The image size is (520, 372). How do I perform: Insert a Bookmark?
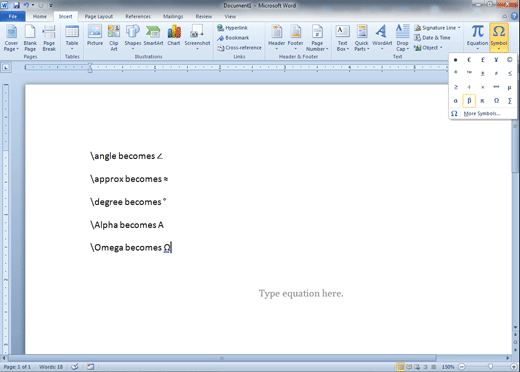pos(233,38)
